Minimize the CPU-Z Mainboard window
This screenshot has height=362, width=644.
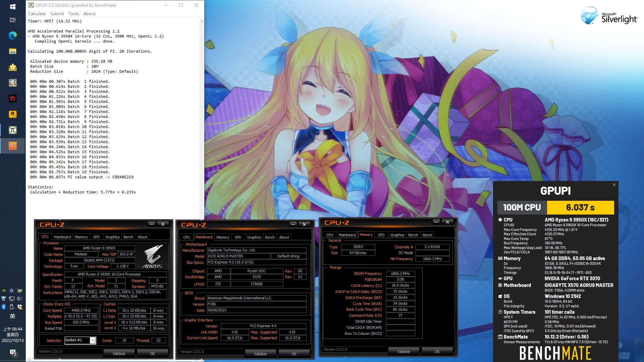coord(293,224)
